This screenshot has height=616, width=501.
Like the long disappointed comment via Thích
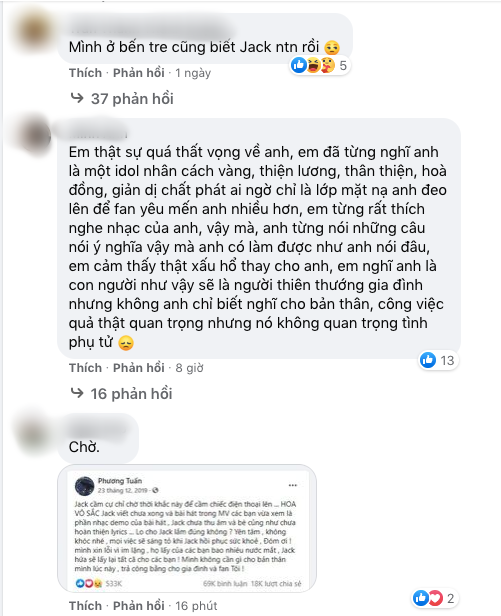click(85, 368)
